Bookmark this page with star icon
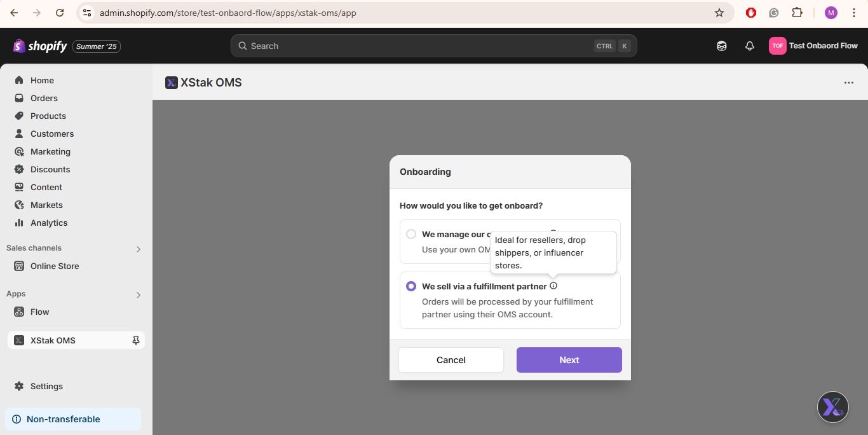The height and width of the screenshot is (435, 868). [719, 13]
